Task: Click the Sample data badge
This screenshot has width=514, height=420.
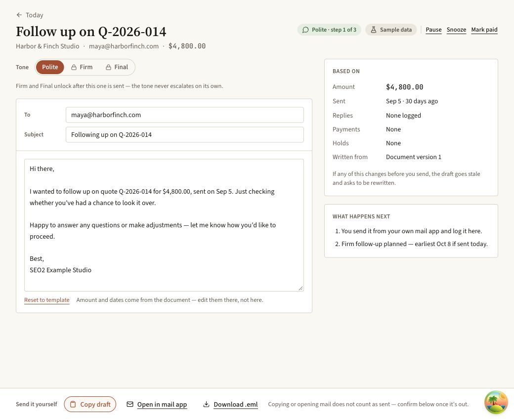Action: click(x=391, y=30)
